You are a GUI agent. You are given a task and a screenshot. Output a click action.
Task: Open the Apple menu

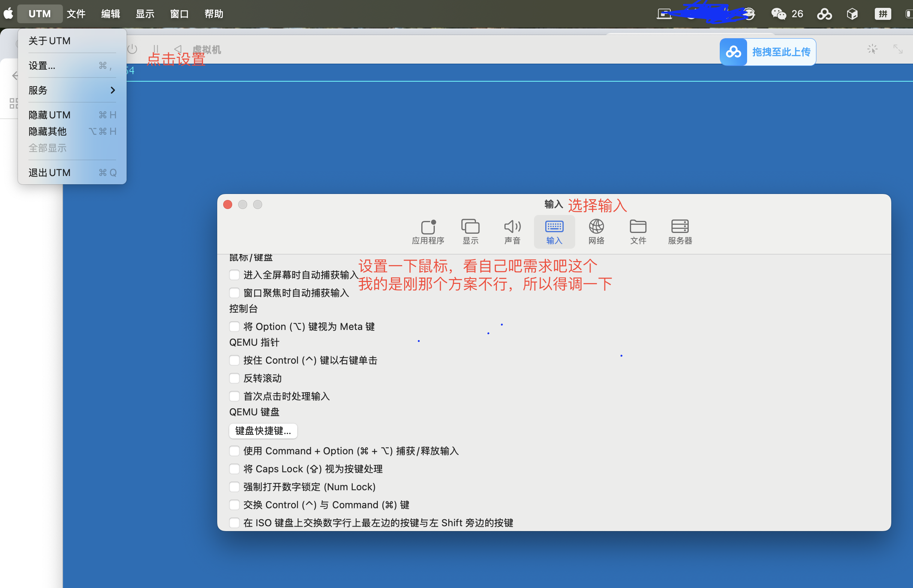coord(8,14)
